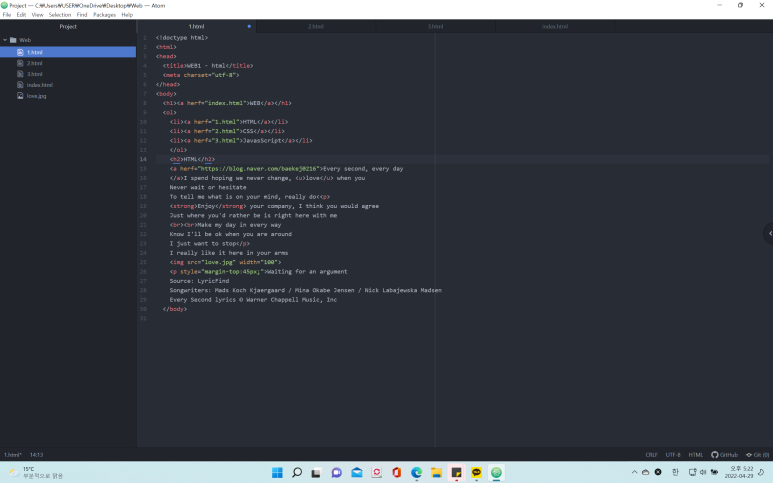Click the 14:13 cursor position indicator
773x483 pixels.
pos(36,455)
